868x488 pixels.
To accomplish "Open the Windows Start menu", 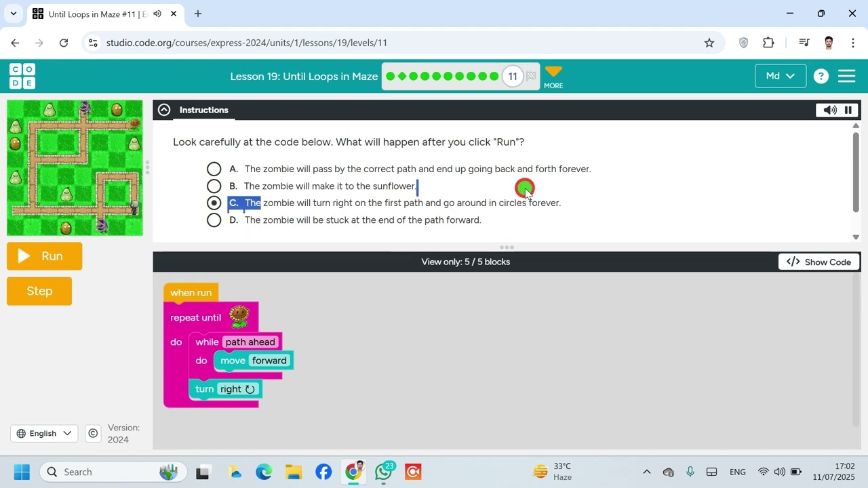I will [22, 472].
